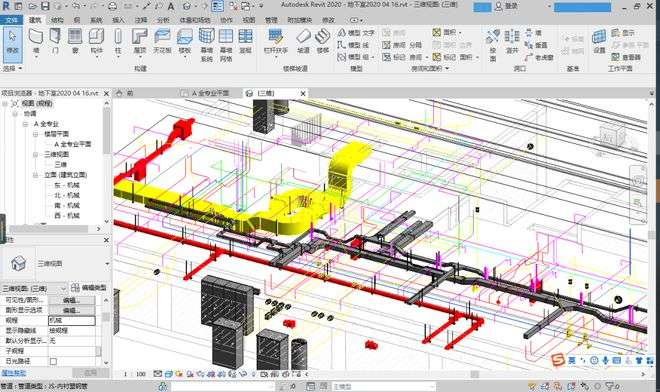The width and height of the screenshot is (660, 392).
Task: Click the 登录 sign-in button
Action: click(x=506, y=6)
